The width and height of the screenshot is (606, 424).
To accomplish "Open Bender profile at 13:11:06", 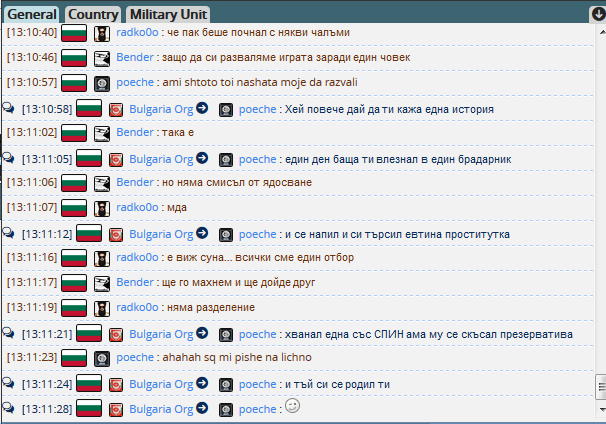I will pos(135,182).
